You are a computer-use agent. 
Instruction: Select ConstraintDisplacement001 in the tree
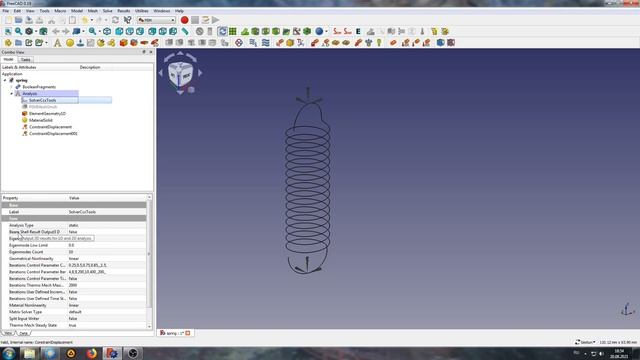coord(53,133)
